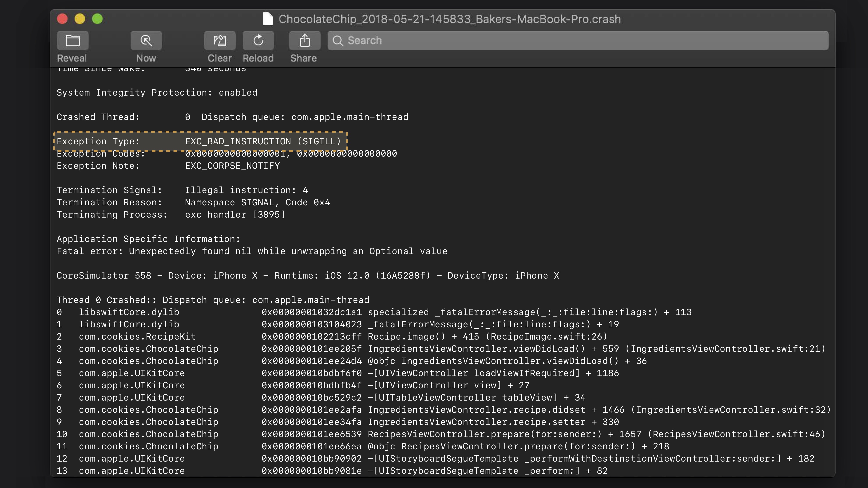
Task: Click the Termination Signal line
Action: click(x=182, y=190)
